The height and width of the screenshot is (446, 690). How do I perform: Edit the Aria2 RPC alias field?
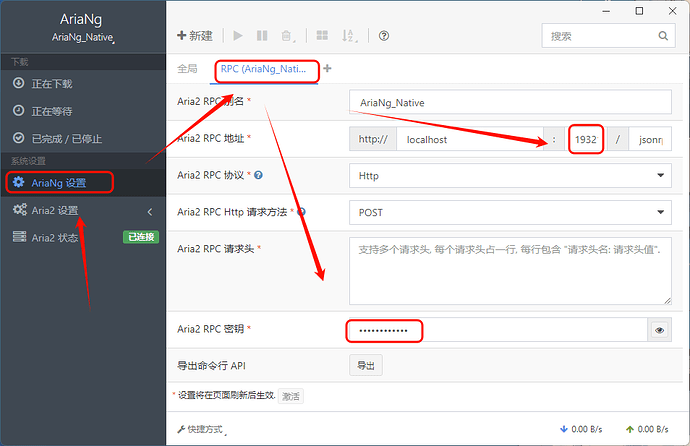(x=510, y=102)
